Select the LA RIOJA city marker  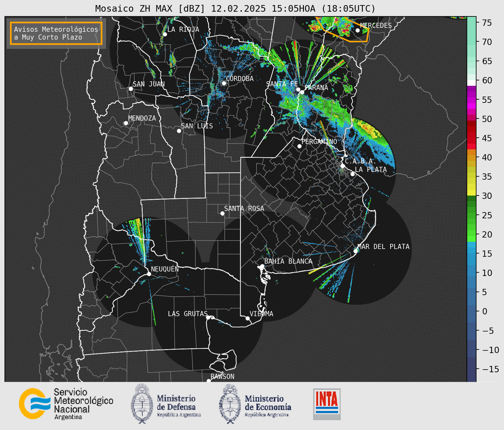[165, 34]
